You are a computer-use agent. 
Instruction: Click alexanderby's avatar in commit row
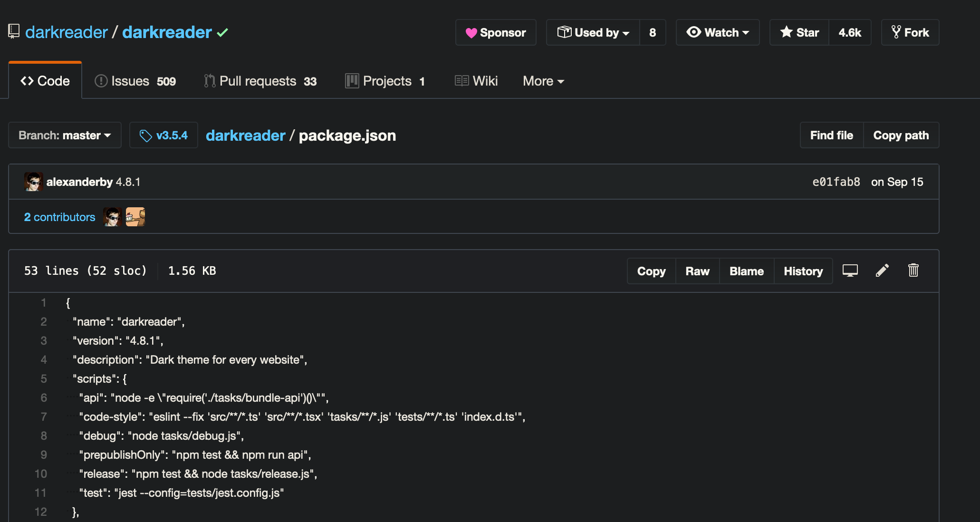33,182
